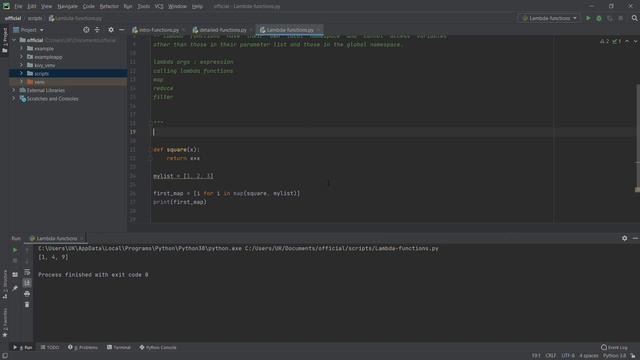
Task: Start debugging with the bug icon
Action: tap(599, 18)
